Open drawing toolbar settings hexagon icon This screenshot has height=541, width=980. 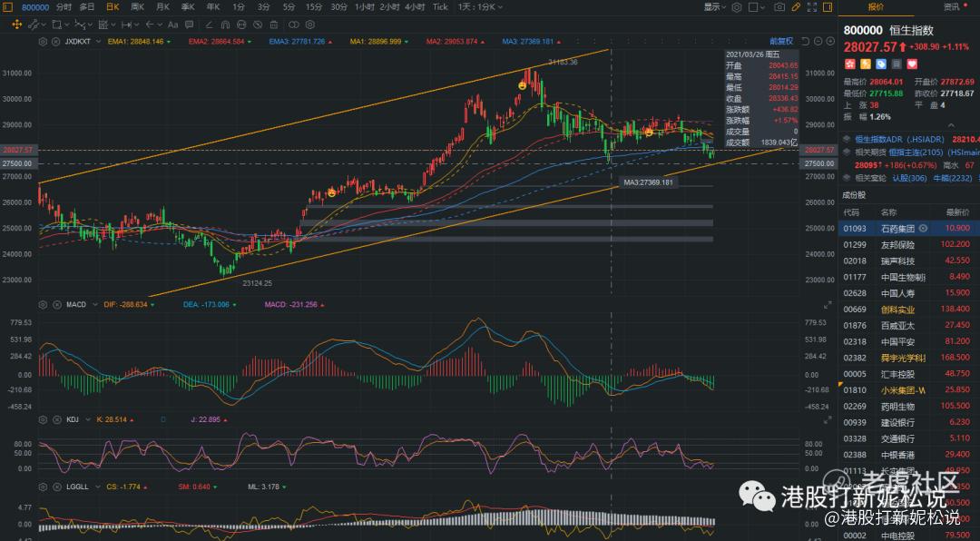click(x=309, y=25)
